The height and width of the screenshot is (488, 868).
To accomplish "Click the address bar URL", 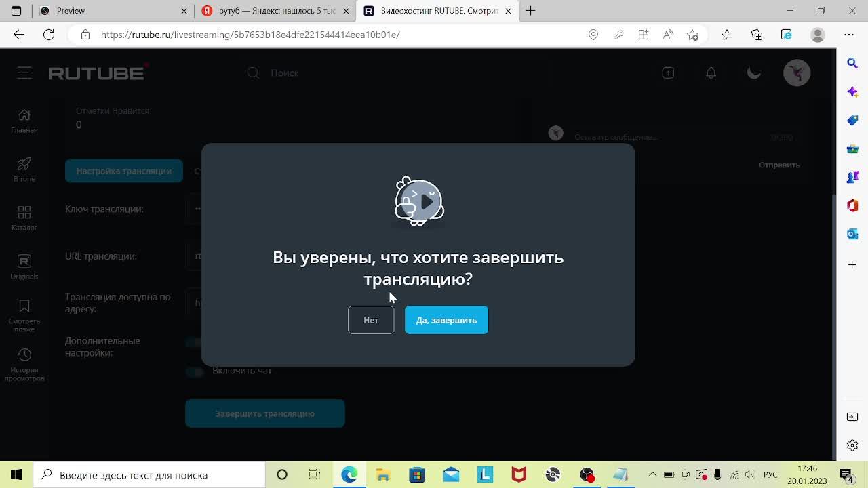I will tap(250, 35).
